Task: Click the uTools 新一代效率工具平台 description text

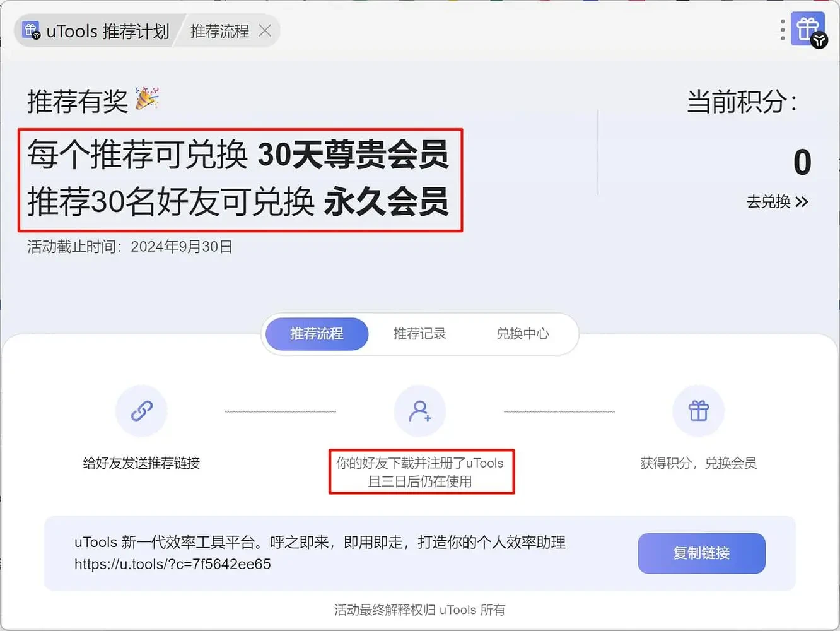Action: pyautogui.click(x=320, y=542)
